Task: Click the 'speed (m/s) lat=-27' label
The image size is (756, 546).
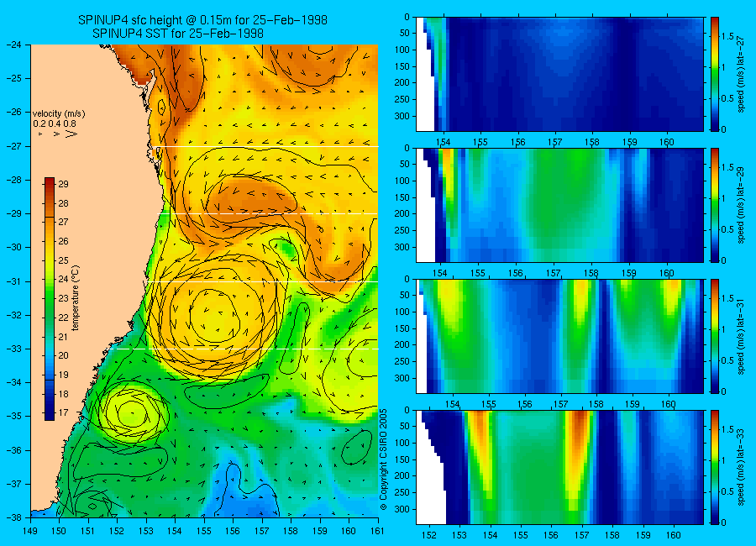Action: pyautogui.click(x=741, y=74)
